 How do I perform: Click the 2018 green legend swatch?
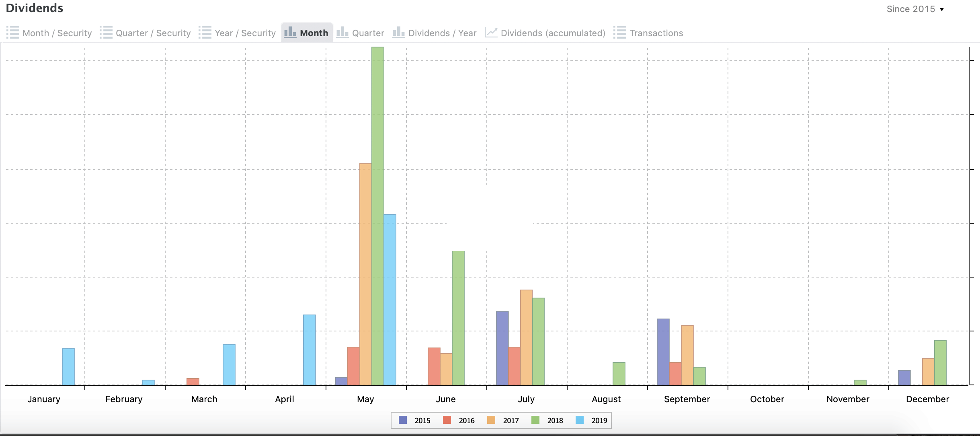[535, 420]
